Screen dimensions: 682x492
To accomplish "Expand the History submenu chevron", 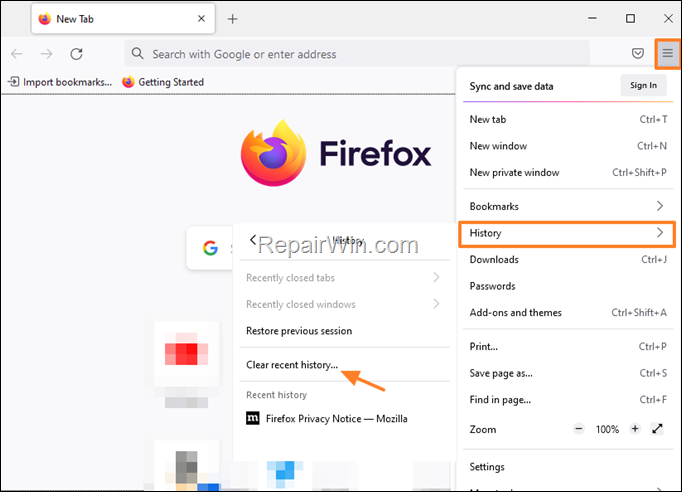I will tap(660, 233).
